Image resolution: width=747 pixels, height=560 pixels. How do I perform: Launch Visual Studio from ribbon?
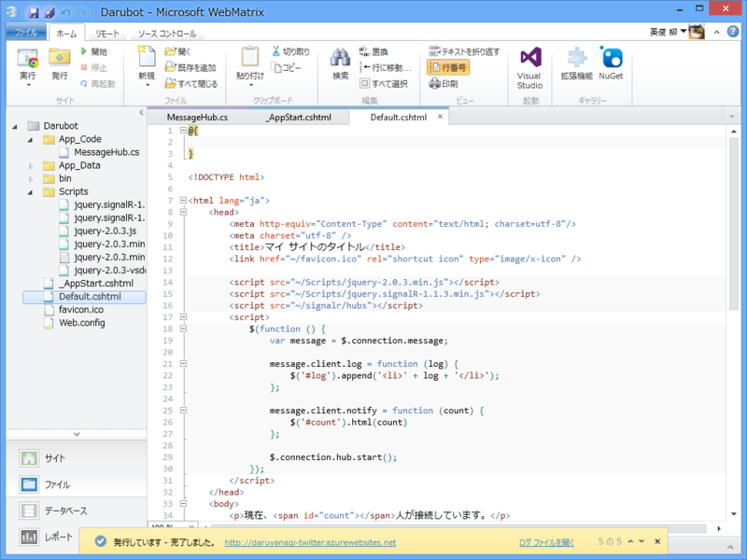pyautogui.click(x=529, y=68)
